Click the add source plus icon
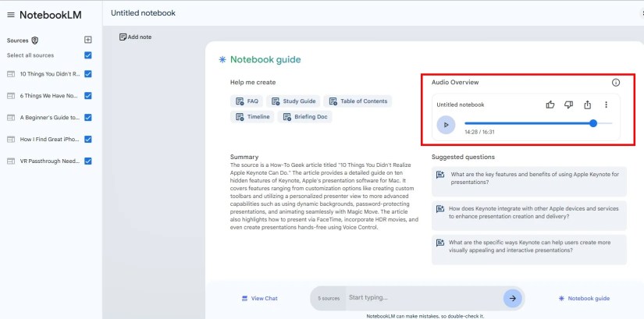This screenshot has height=319, width=644. (x=88, y=40)
